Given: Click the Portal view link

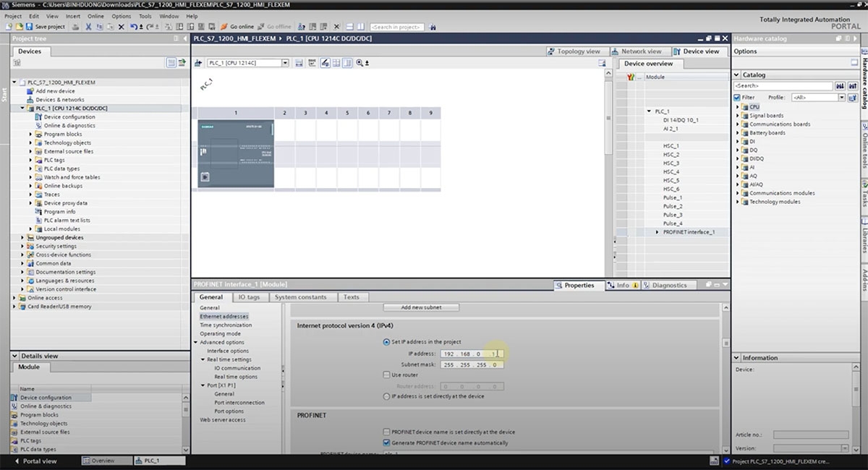Looking at the screenshot, I should pos(36,461).
